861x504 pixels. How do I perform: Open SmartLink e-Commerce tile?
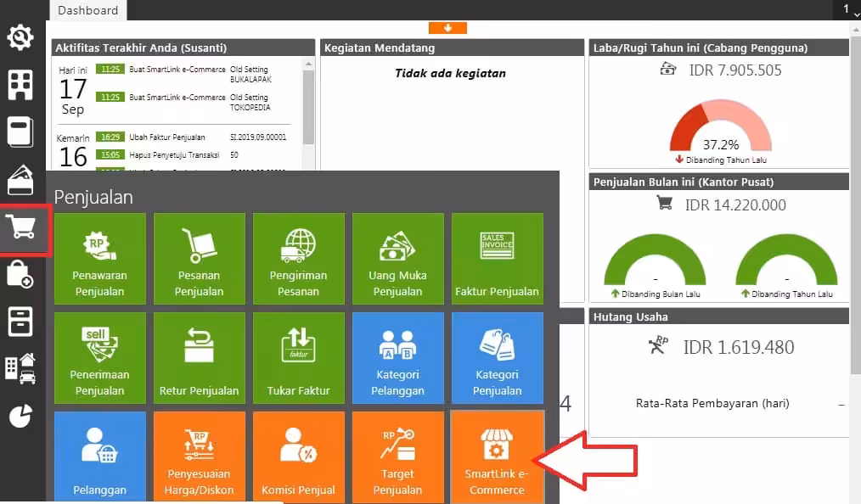pos(498,456)
